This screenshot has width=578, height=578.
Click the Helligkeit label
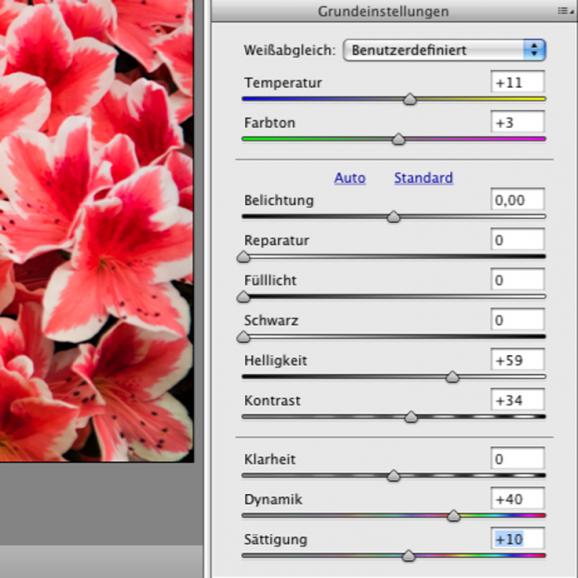tap(275, 361)
